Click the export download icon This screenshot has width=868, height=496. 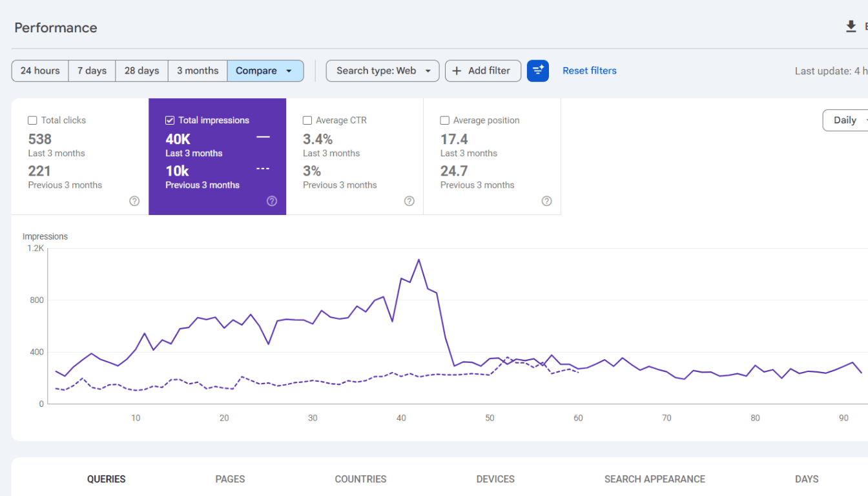click(851, 26)
